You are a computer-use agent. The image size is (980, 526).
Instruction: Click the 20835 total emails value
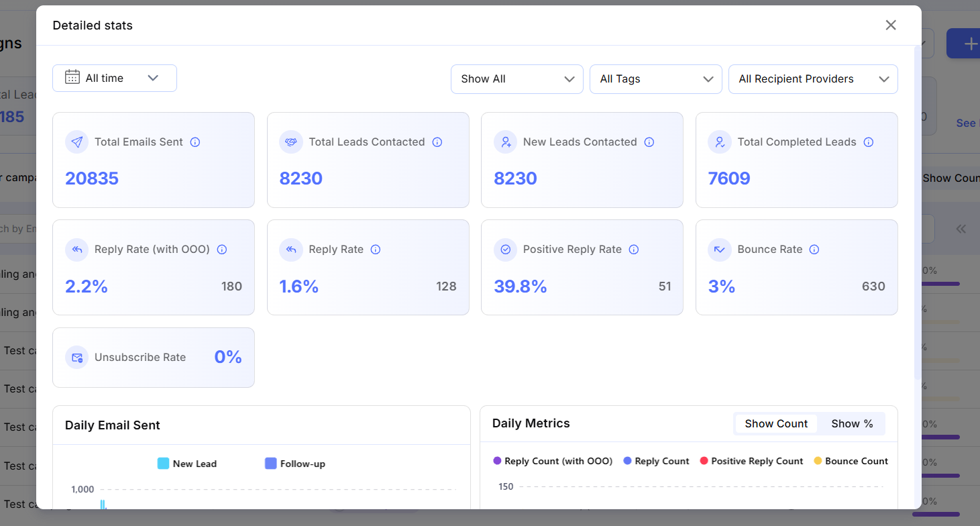(92, 178)
